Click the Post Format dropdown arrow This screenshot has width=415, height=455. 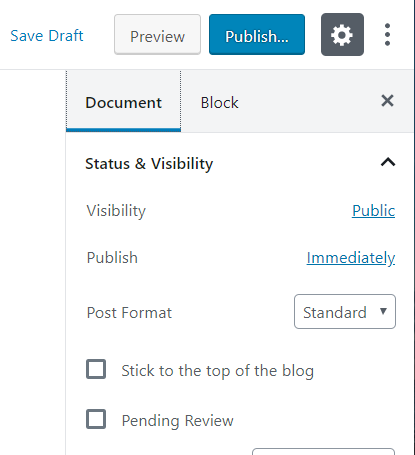click(x=383, y=311)
